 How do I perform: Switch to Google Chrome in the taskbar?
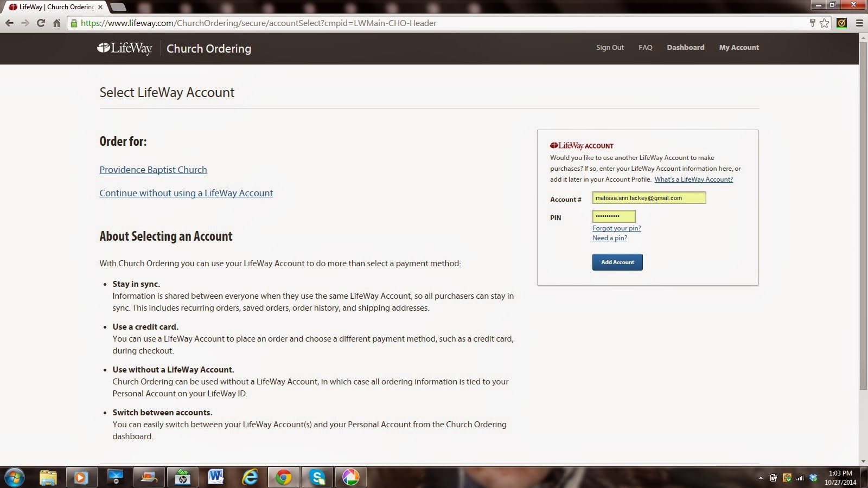click(x=283, y=478)
